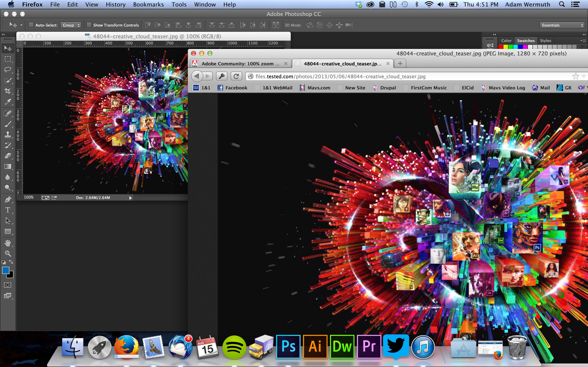Select the Crop tool
The image size is (588, 367).
click(x=8, y=91)
